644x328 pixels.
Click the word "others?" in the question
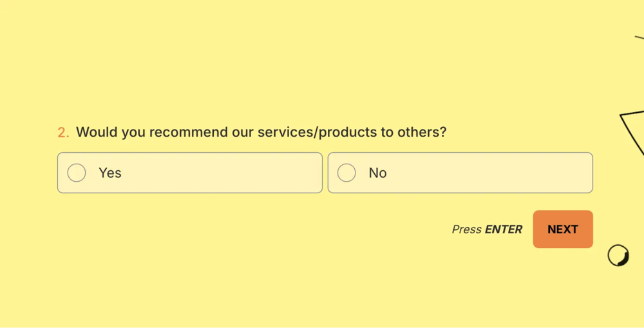click(x=422, y=132)
